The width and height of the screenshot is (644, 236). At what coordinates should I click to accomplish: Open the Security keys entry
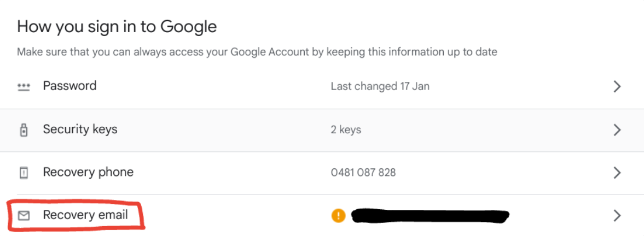click(x=80, y=129)
